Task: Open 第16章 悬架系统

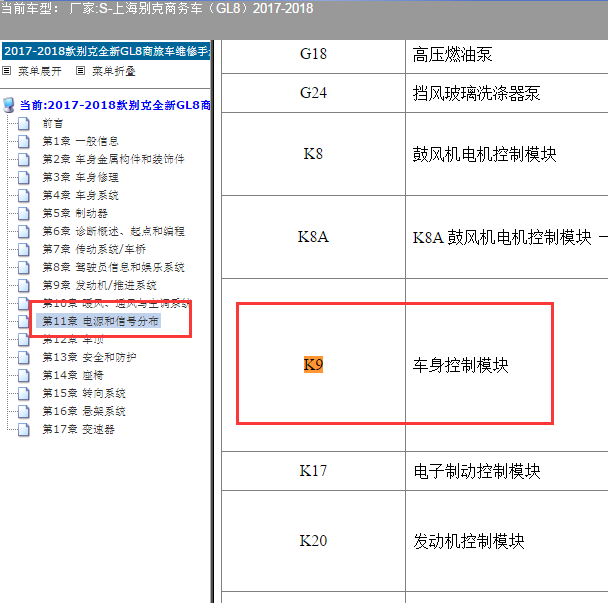Action: [84, 411]
